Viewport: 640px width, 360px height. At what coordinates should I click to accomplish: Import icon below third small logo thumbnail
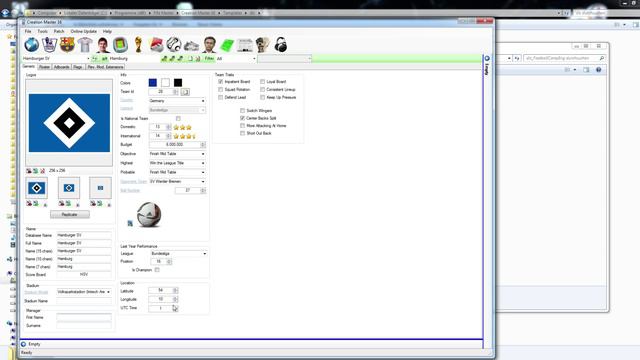point(93,203)
